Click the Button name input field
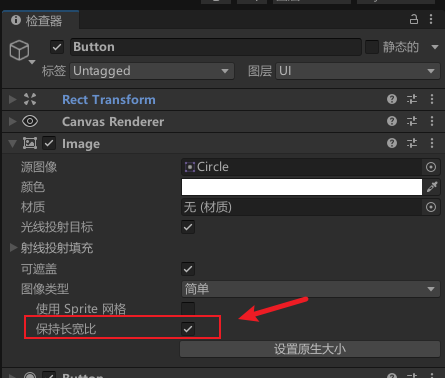The image size is (445, 378). click(216, 47)
